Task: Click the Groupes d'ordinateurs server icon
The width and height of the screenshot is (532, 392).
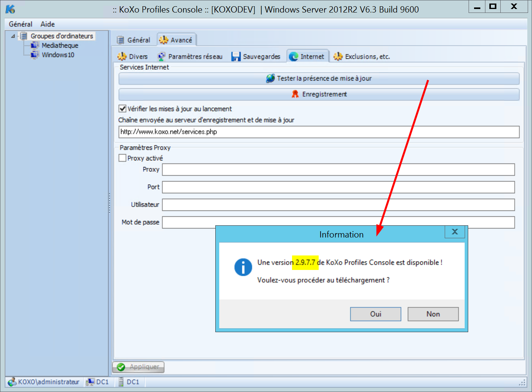Action: (23, 36)
